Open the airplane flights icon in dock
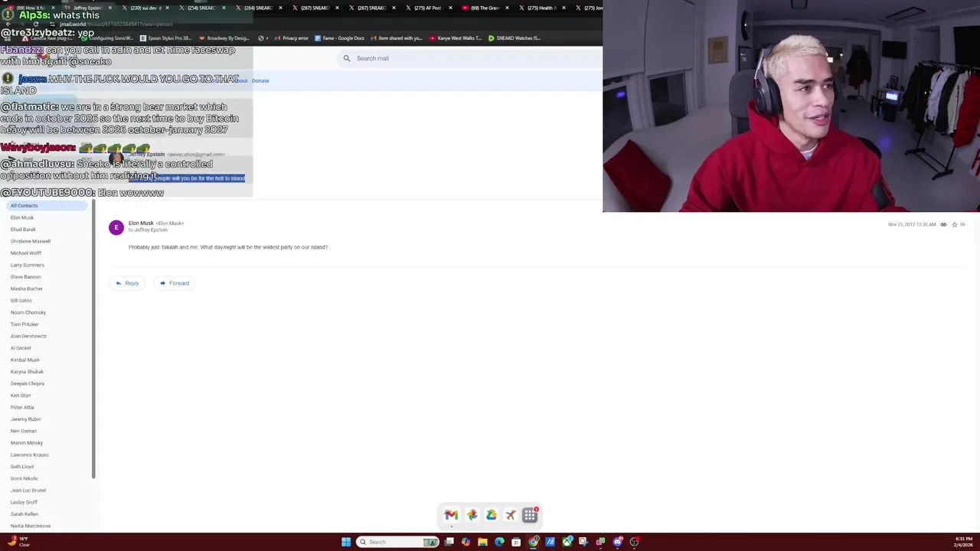The width and height of the screenshot is (980, 551). 511,515
